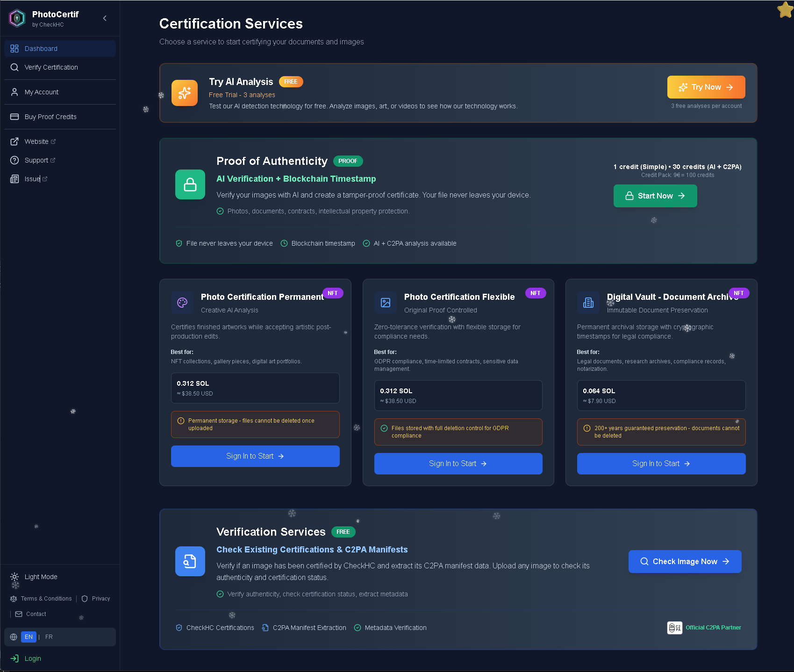Switch language to FR

(49, 637)
